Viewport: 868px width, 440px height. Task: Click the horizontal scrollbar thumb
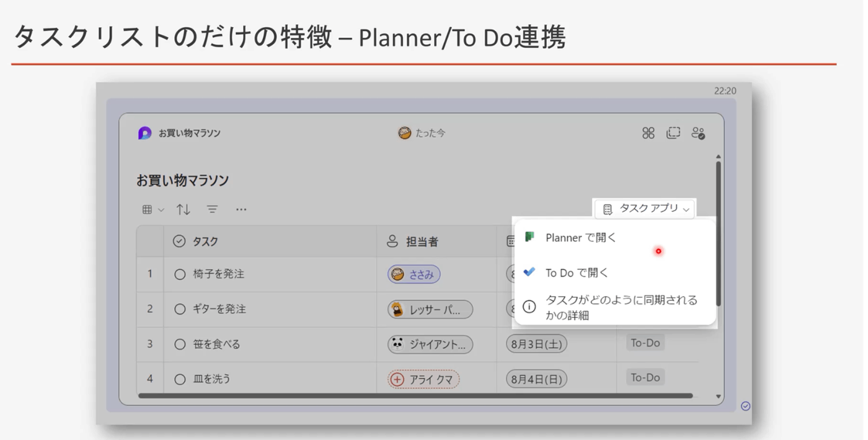(415, 395)
